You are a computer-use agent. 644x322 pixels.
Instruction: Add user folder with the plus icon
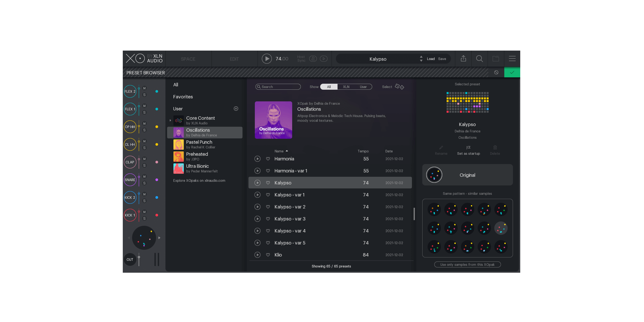click(236, 108)
